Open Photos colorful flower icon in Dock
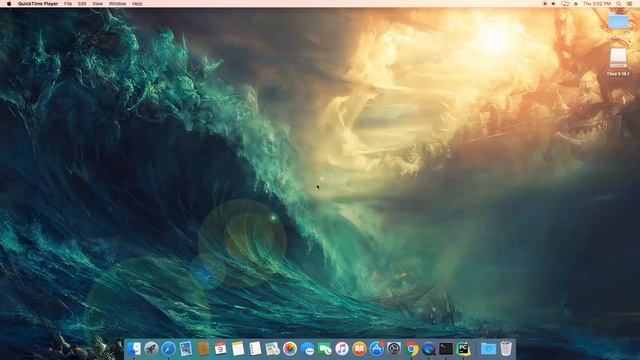The width and height of the screenshot is (640, 360). [290, 349]
